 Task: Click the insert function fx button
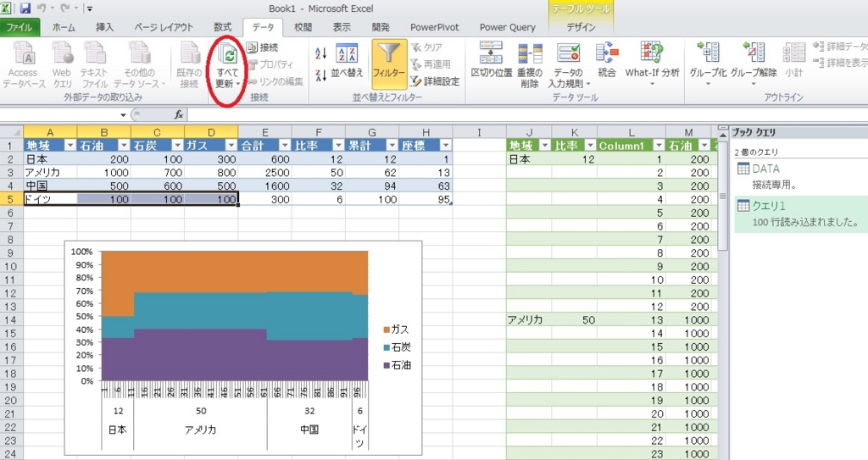178,114
